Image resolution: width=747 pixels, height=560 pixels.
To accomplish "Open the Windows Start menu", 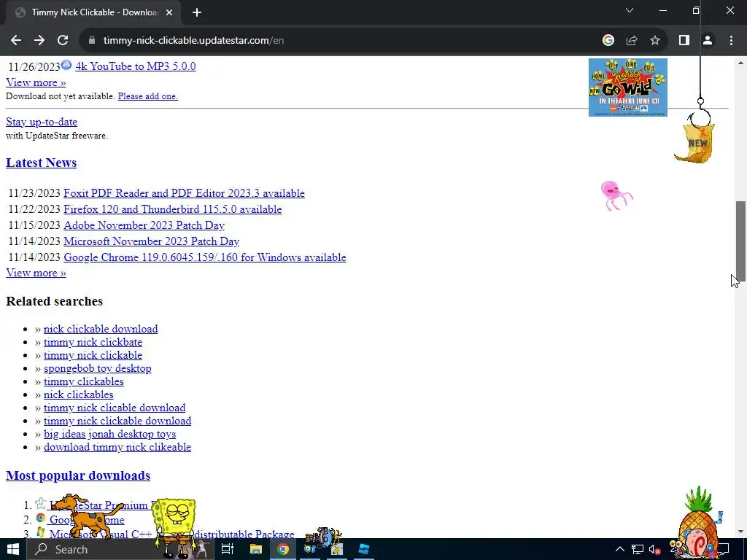I will [x=13, y=549].
